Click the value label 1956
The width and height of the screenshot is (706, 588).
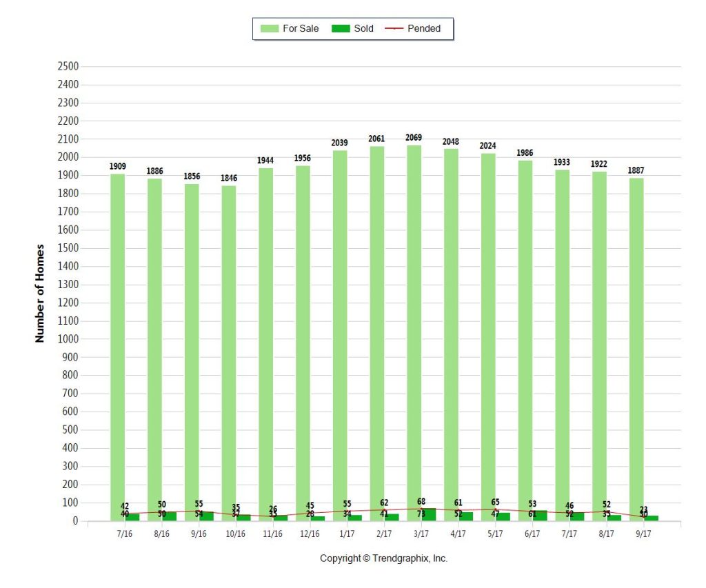point(303,158)
